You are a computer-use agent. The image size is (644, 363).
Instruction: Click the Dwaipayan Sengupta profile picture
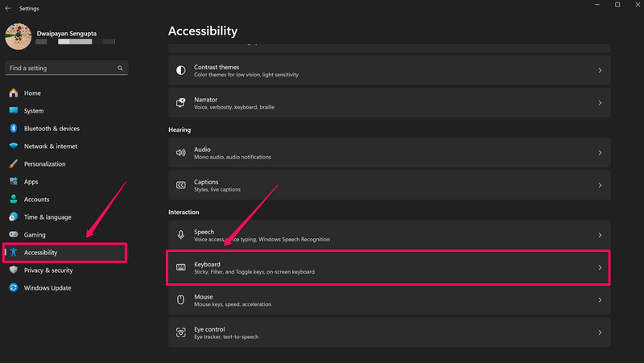pos(18,36)
